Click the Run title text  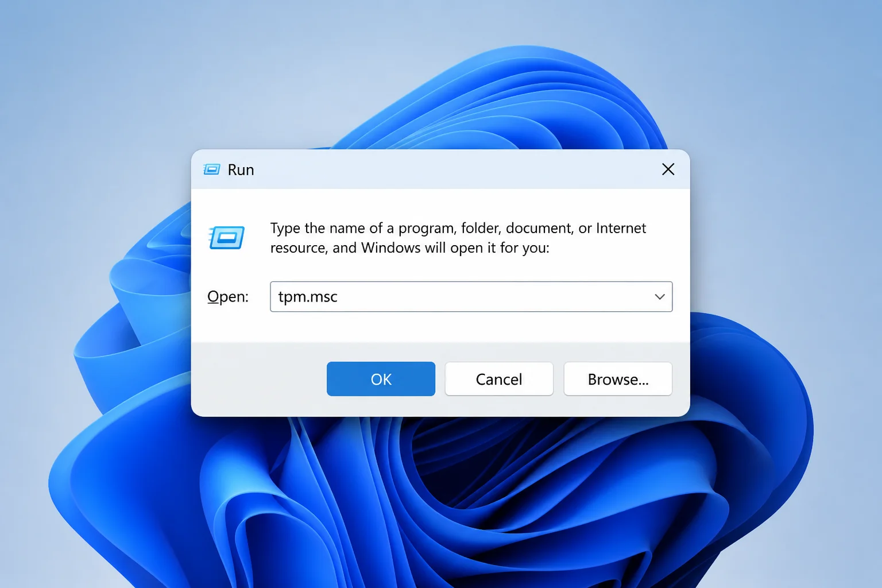241,170
